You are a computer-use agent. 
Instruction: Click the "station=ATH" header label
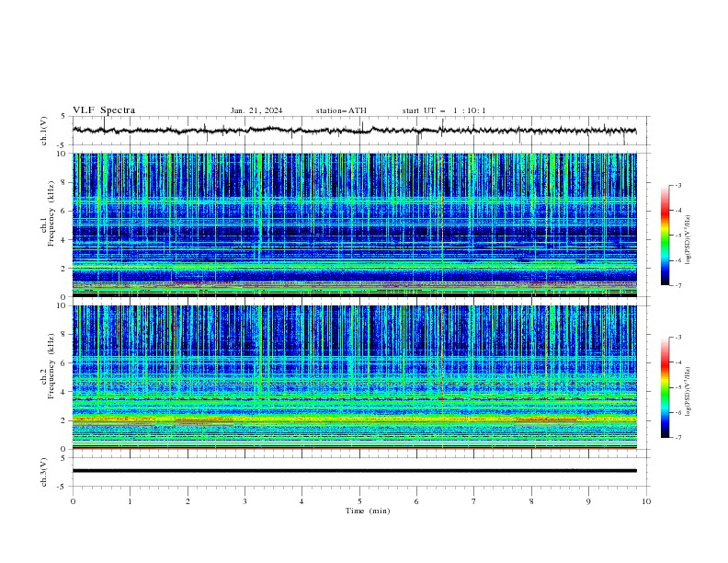click(x=341, y=110)
